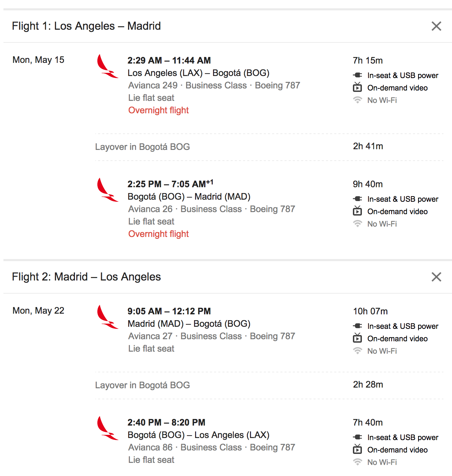The width and height of the screenshot is (452, 476).
Task: Click the on-demand video icon for Avianca 26
Action: tap(357, 211)
